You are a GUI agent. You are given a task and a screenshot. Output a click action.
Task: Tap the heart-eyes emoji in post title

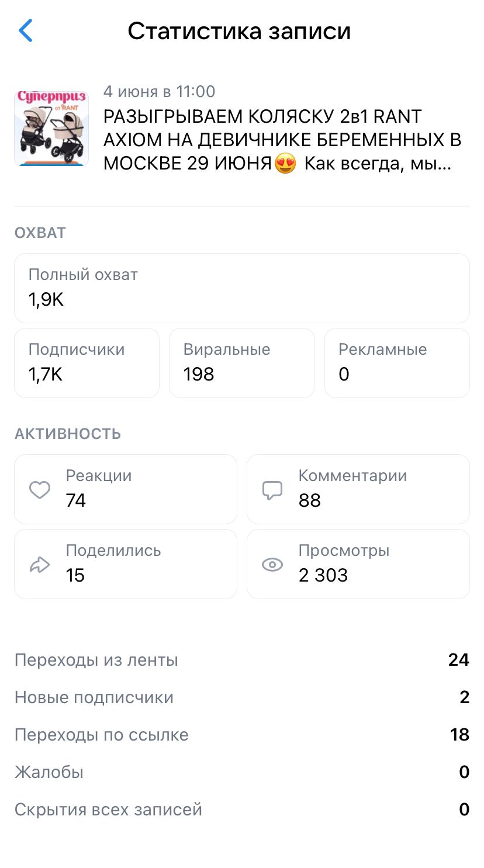[x=285, y=163]
